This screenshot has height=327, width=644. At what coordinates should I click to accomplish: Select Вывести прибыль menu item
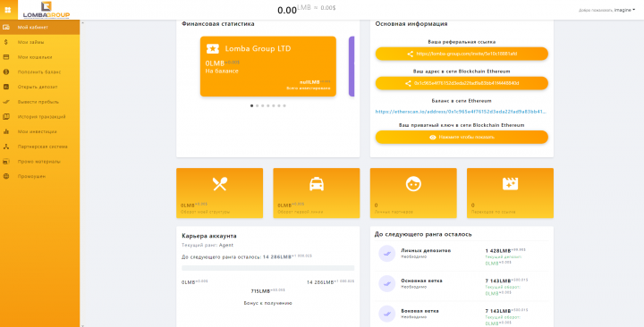tap(40, 102)
